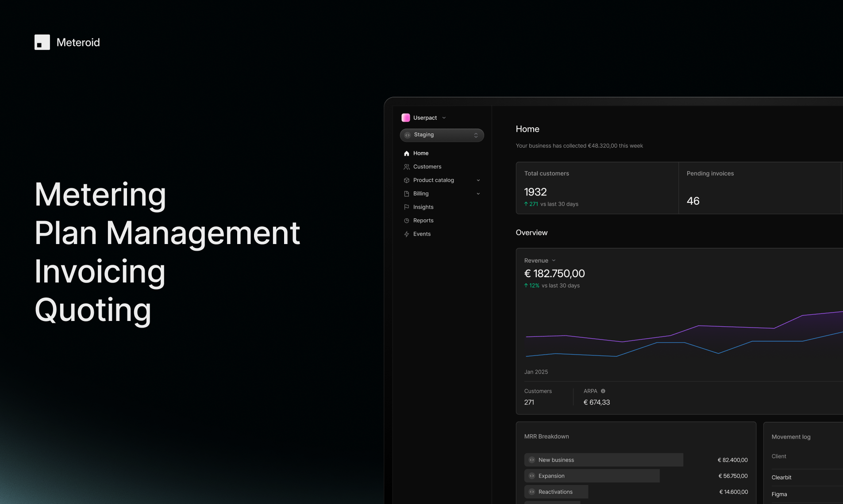This screenshot has width=843, height=504.
Task: Click the Reactivations MRR bar
Action: click(x=556, y=492)
